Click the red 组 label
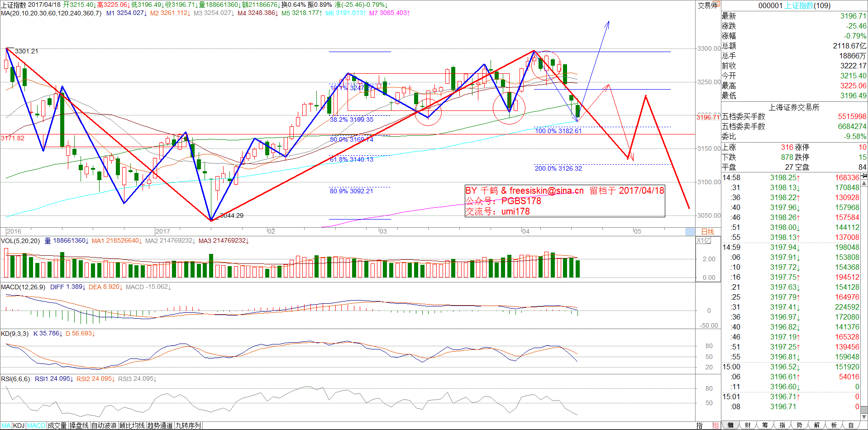The width and height of the screenshot is (868, 430). point(715,425)
